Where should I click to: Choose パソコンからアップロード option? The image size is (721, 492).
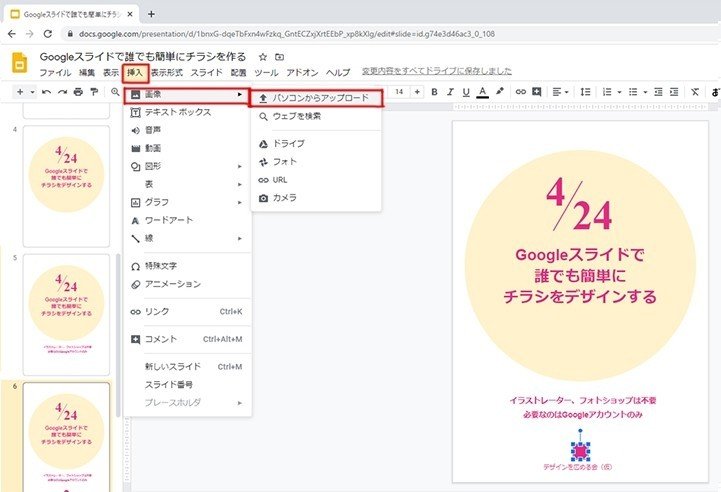pyautogui.click(x=316, y=98)
